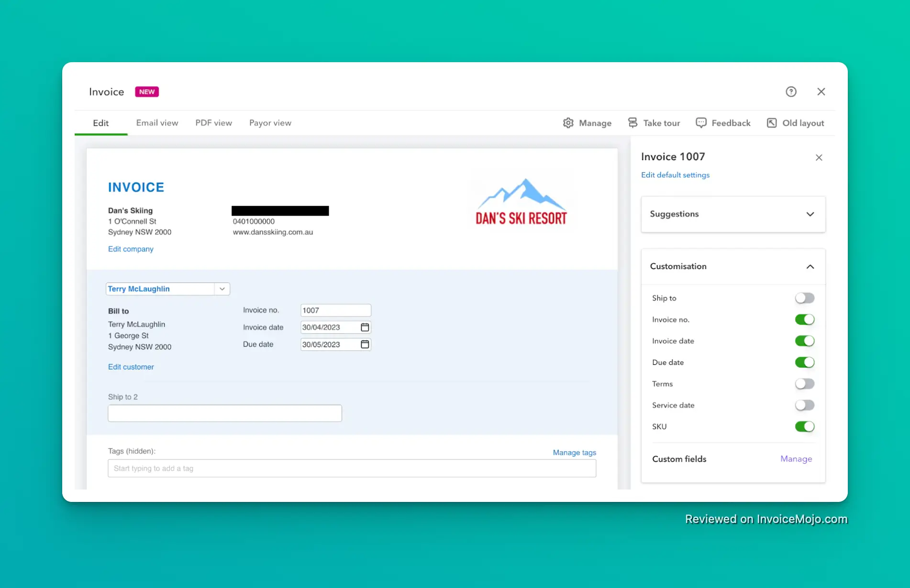Close the Invoice 1007 settings panel
910x588 pixels.
(x=819, y=157)
